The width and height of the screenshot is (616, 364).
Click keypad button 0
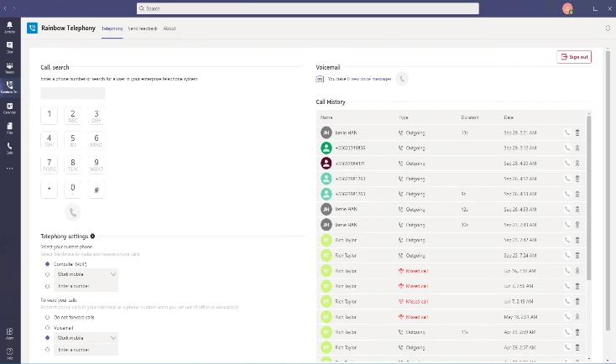tap(73, 190)
